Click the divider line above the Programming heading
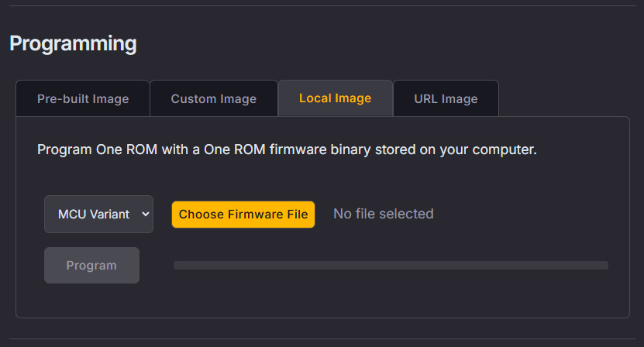Screen dimensions: 644x347 tap(322, 6)
